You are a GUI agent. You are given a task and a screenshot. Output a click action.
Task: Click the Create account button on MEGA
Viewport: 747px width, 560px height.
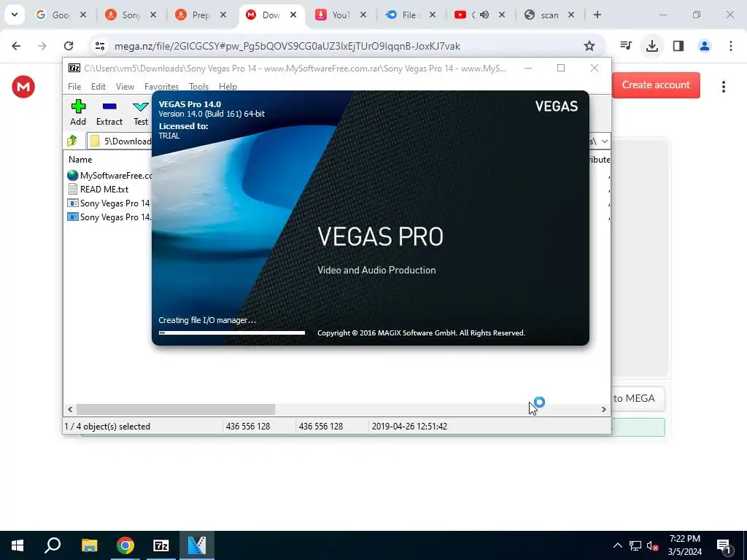coord(656,85)
